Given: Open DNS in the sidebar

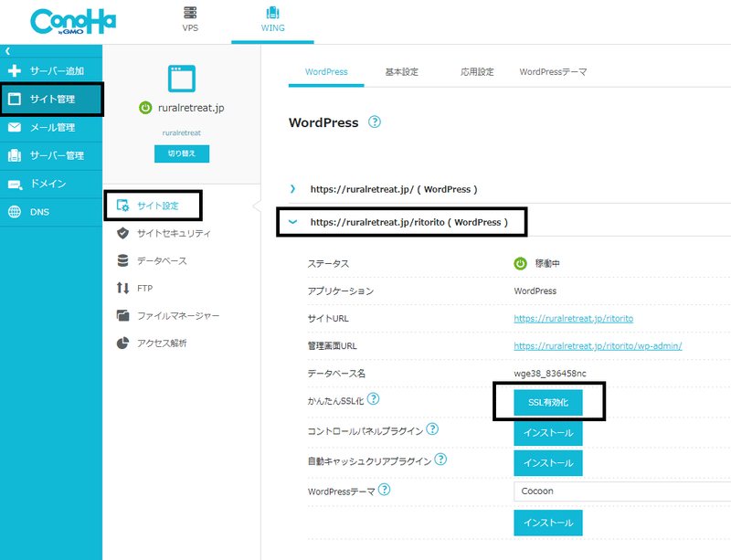Looking at the screenshot, I should (51, 212).
